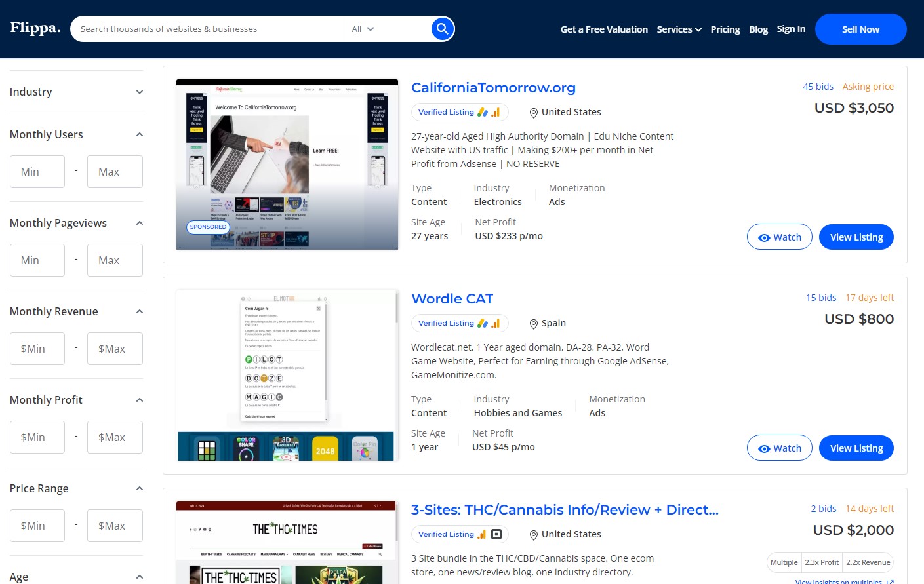Click location pin beside United States on CaliforniaTomorrow

tap(534, 113)
